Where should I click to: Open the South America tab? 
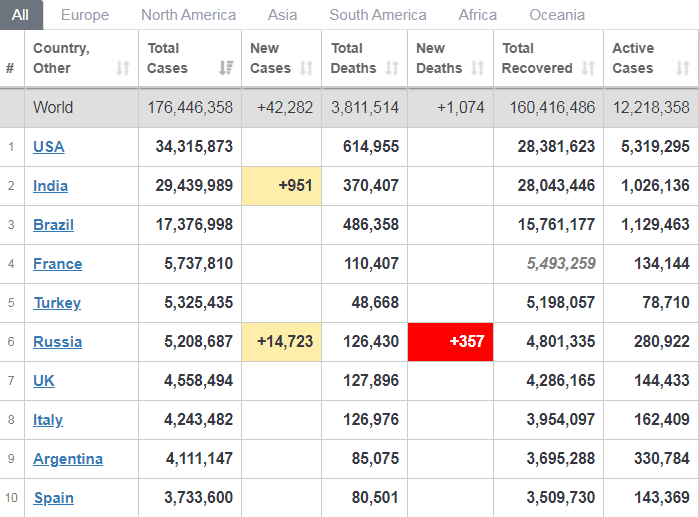click(378, 15)
